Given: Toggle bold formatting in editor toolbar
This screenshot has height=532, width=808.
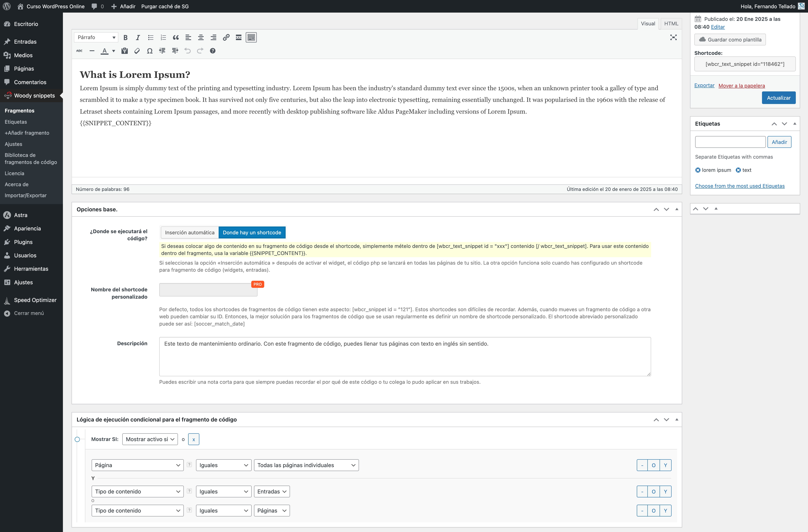Looking at the screenshot, I should [x=125, y=37].
